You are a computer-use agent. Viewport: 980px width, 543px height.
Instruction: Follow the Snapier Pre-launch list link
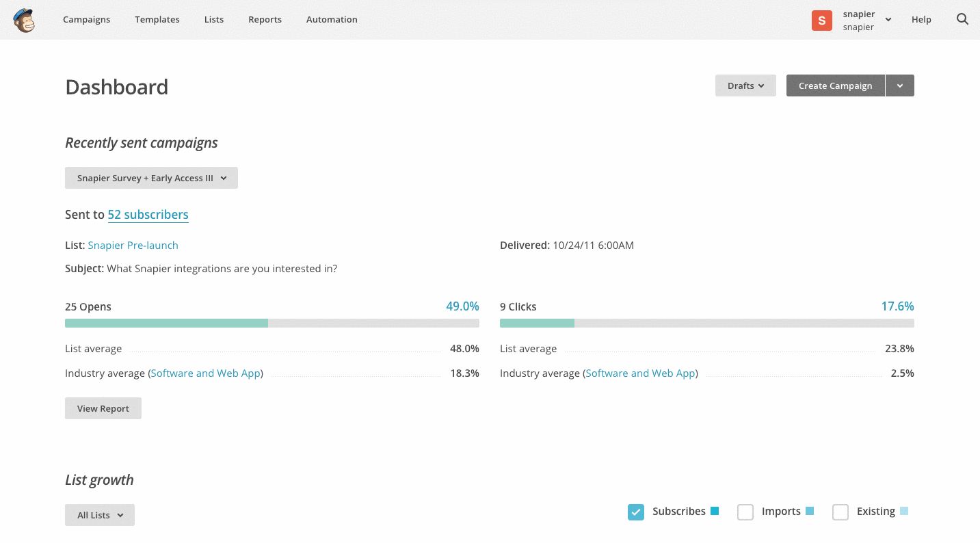point(133,245)
